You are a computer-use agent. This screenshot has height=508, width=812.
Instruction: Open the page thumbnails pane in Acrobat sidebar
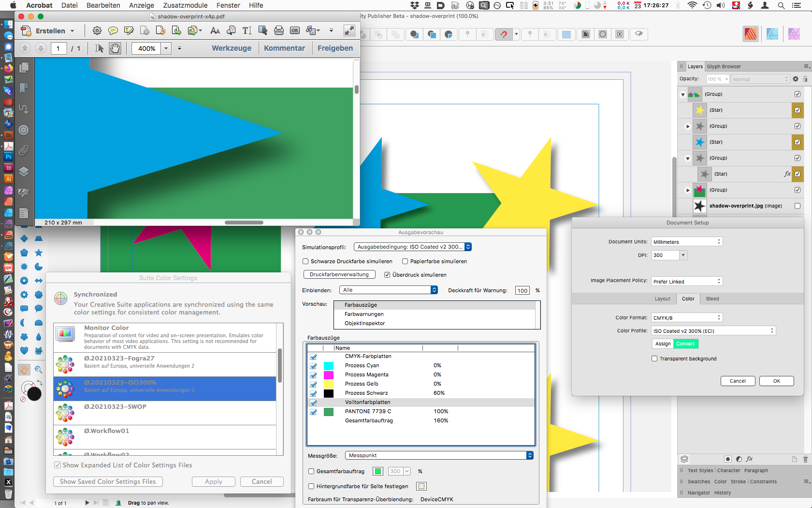coord(24,67)
